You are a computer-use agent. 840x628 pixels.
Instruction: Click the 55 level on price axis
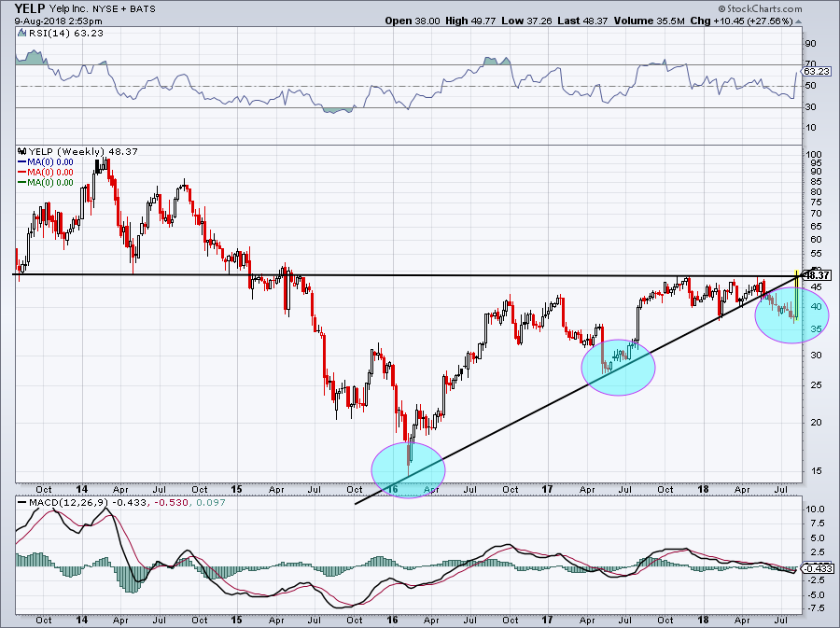pyautogui.click(x=816, y=253)
